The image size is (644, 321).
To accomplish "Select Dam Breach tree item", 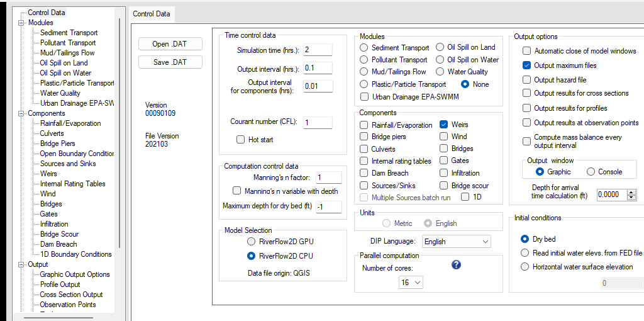I will pyautogui.click(x=58, y=244).
